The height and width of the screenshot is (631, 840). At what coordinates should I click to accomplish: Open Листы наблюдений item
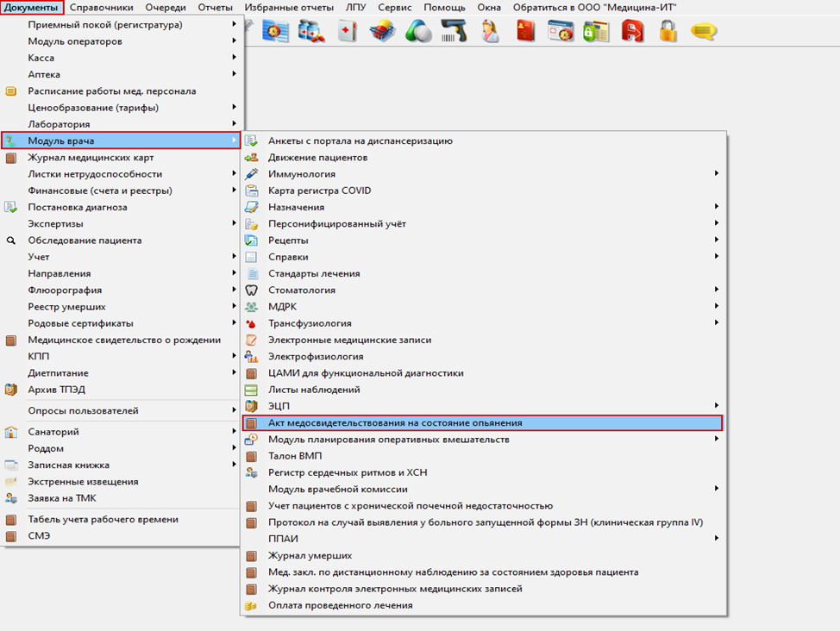coord(484,390)
